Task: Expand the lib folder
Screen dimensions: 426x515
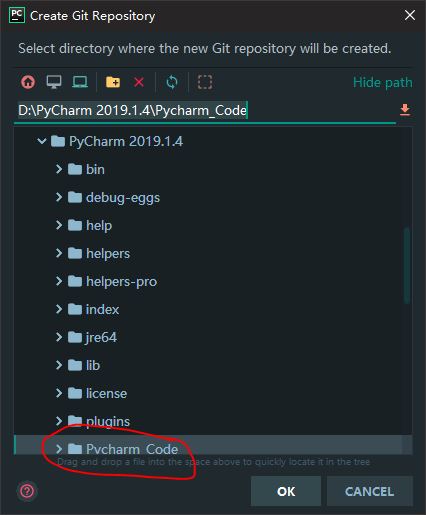Action: (59, 365)
